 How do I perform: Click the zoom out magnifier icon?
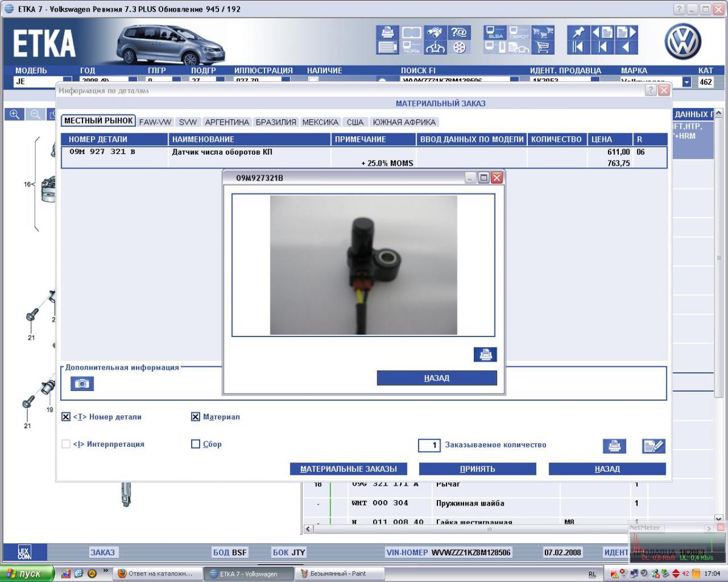click(36, 114)
